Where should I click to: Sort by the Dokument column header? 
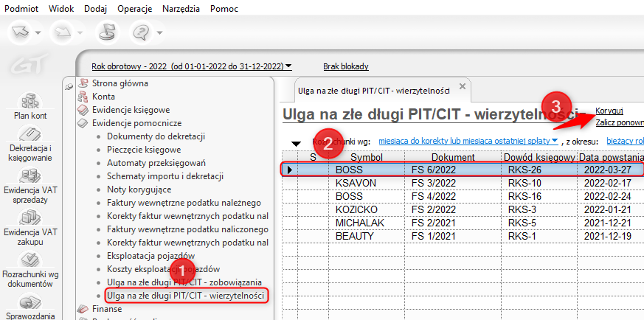(453, 157)
